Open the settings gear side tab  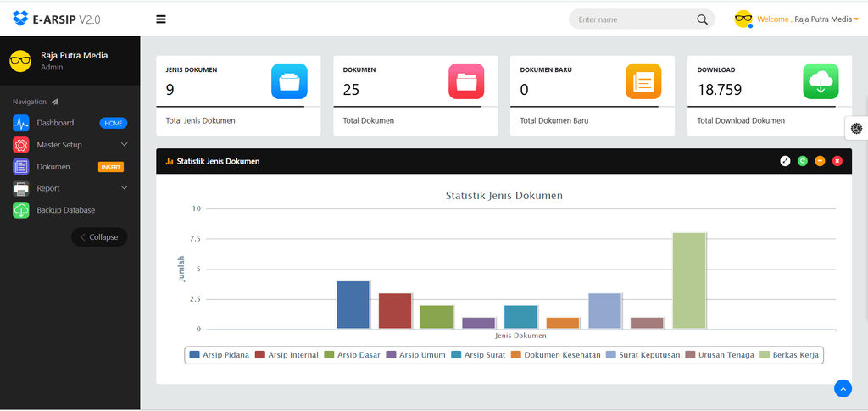coord(856,128)
